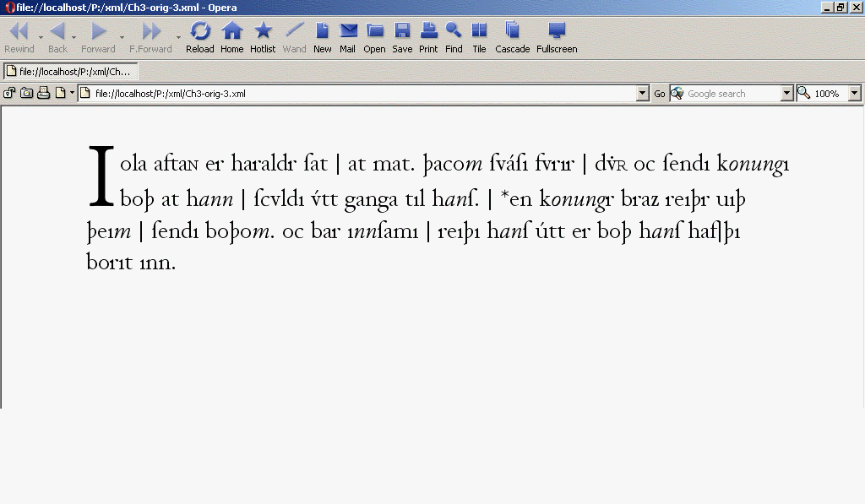Select the Ch3-orig-3.xml page tab
Image resolution: width=865 pixels, height=504 pixels.
[x=69, y=72]
